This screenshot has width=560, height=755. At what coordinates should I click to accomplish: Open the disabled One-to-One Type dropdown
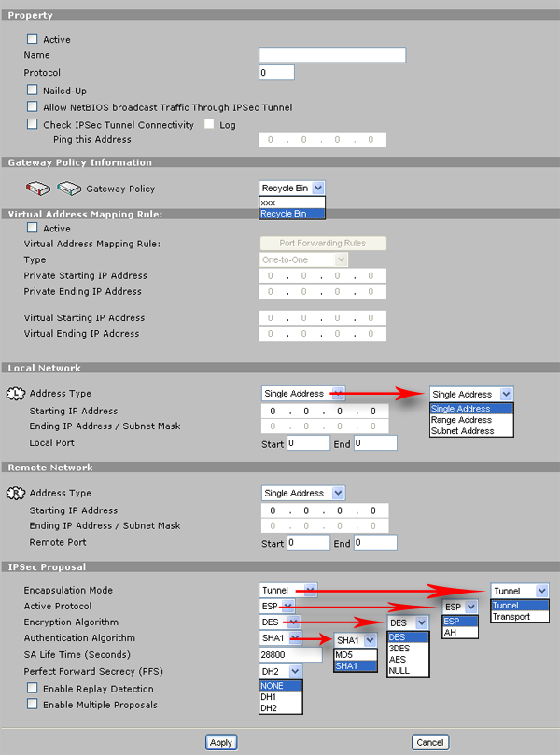point(303,259)
